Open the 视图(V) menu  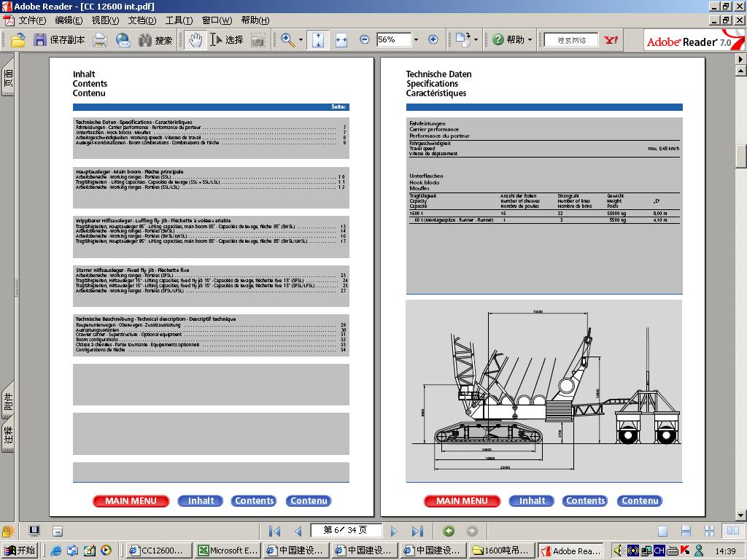click(x=105, y=20)
